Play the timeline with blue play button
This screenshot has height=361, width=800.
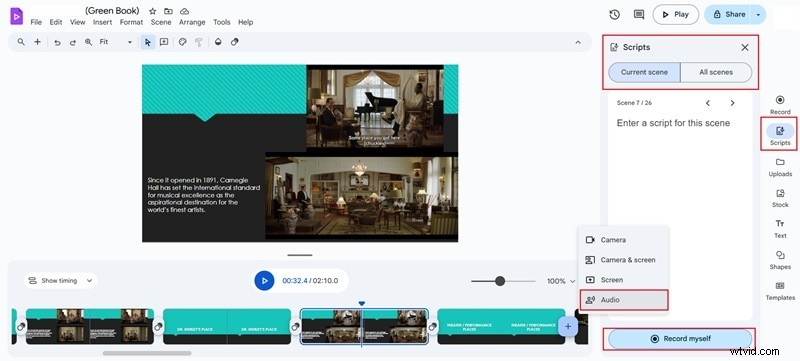264,280
